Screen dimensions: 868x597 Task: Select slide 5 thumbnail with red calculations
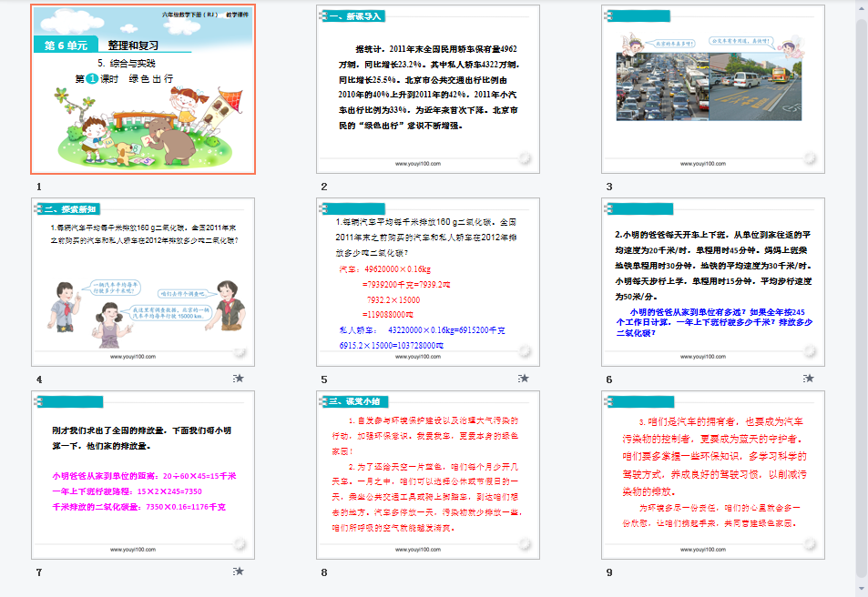pyautogui.click(x=428, y=282)
